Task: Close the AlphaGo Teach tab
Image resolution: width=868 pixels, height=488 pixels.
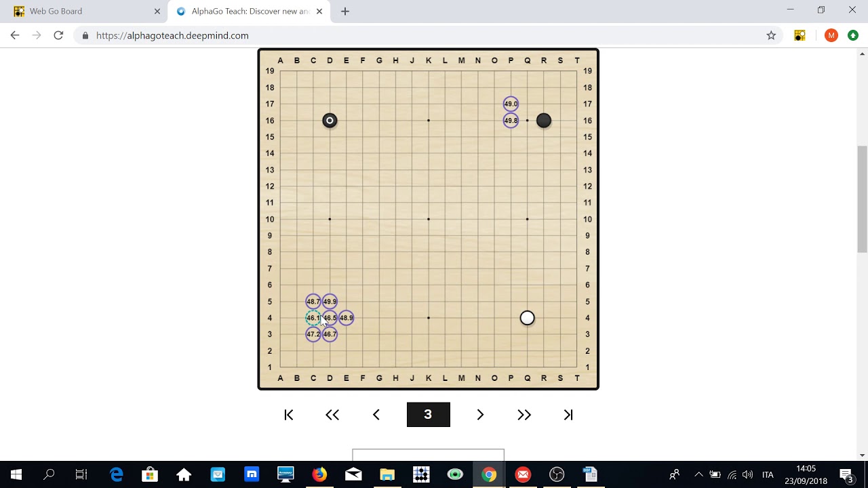Action: pyautogui.click(x=319, y=11)
